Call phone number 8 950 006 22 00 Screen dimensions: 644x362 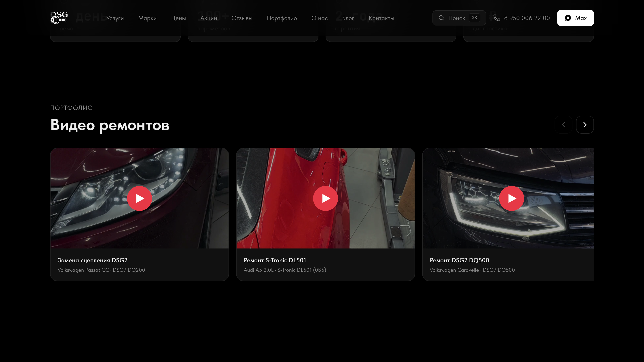coord(527,18)
